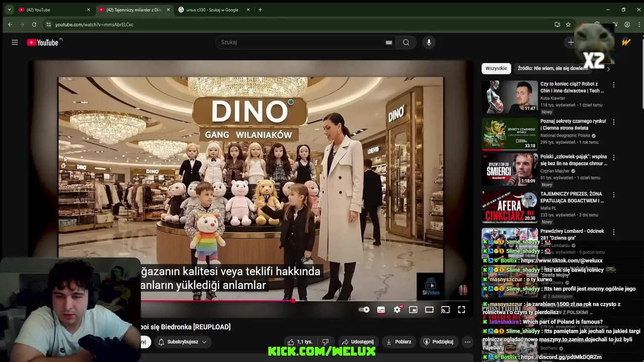Install app icon in address bar
644x362 pixels.
point(557,24)
